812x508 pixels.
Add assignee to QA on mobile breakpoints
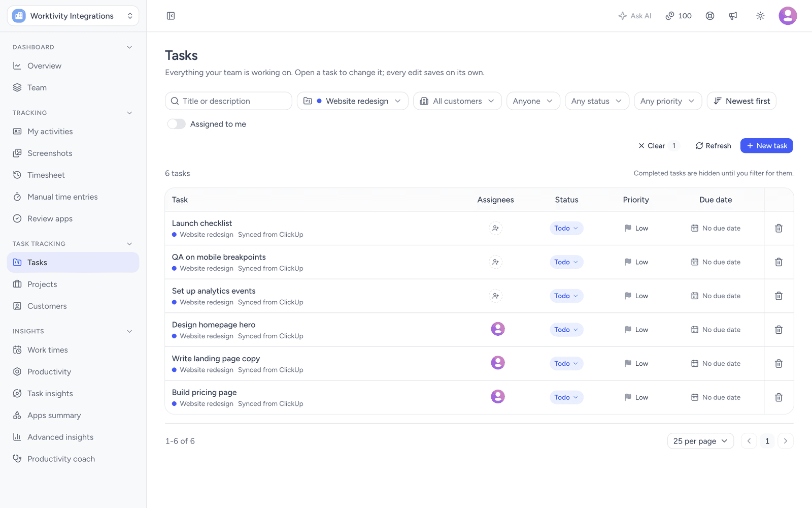(x=495, y=262)
